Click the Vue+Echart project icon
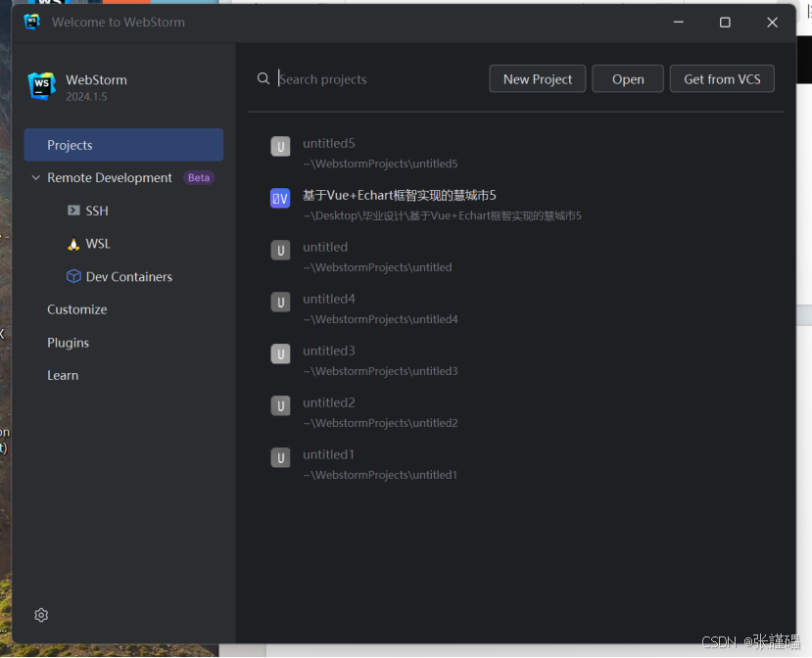 click(280, 198)
